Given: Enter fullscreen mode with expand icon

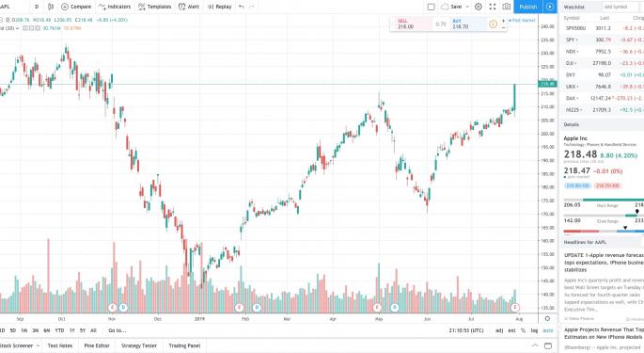Looking at the screenshot, I should tap(493, 7).
